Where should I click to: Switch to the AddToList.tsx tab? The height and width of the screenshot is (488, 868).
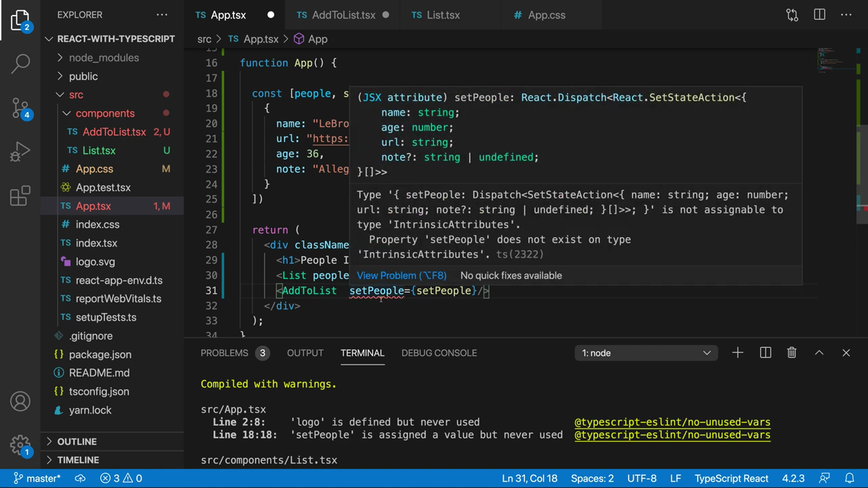click(343, 15)
